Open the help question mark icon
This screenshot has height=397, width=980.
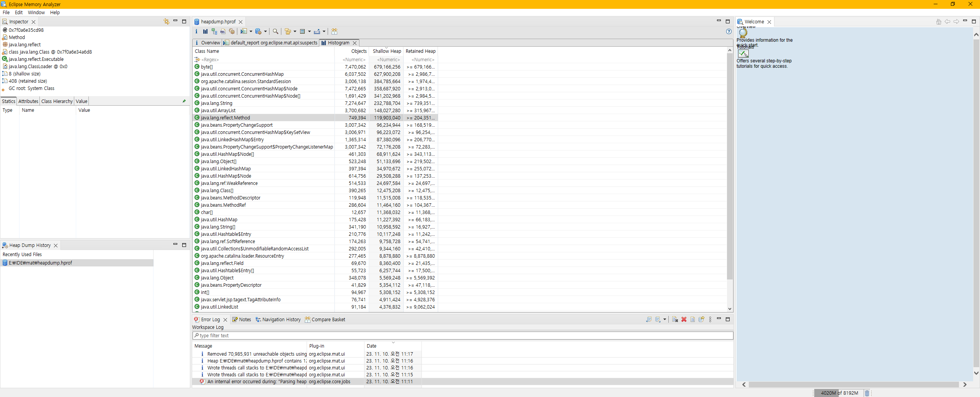coord(729,31)
